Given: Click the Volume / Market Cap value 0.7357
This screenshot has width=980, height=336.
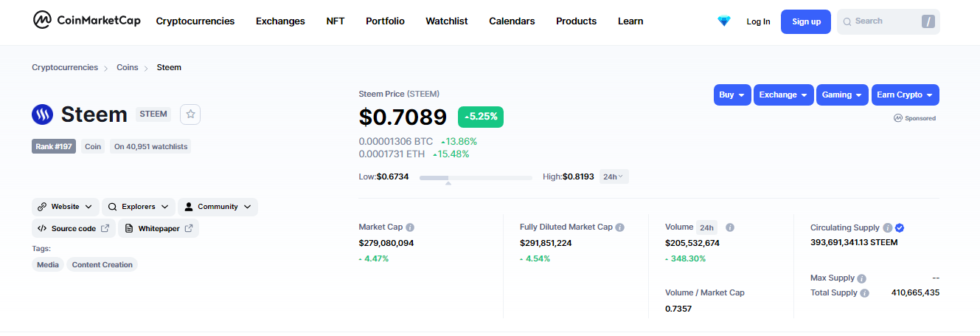Looking at the screenshot, I should click(678, 308).
